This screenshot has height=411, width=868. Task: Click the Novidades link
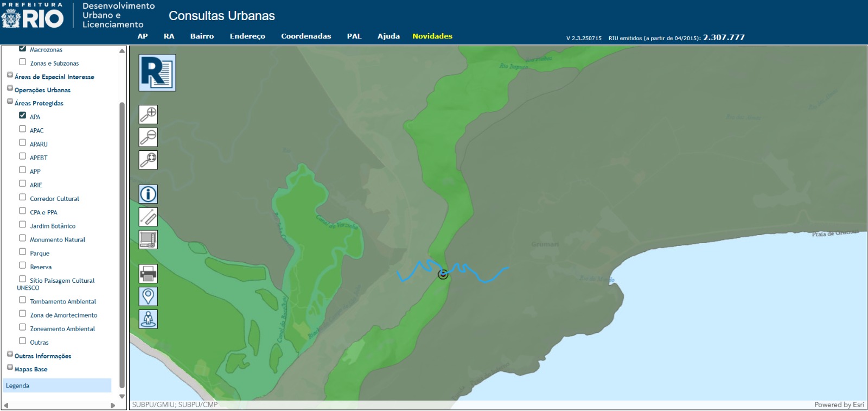[432, 36]
